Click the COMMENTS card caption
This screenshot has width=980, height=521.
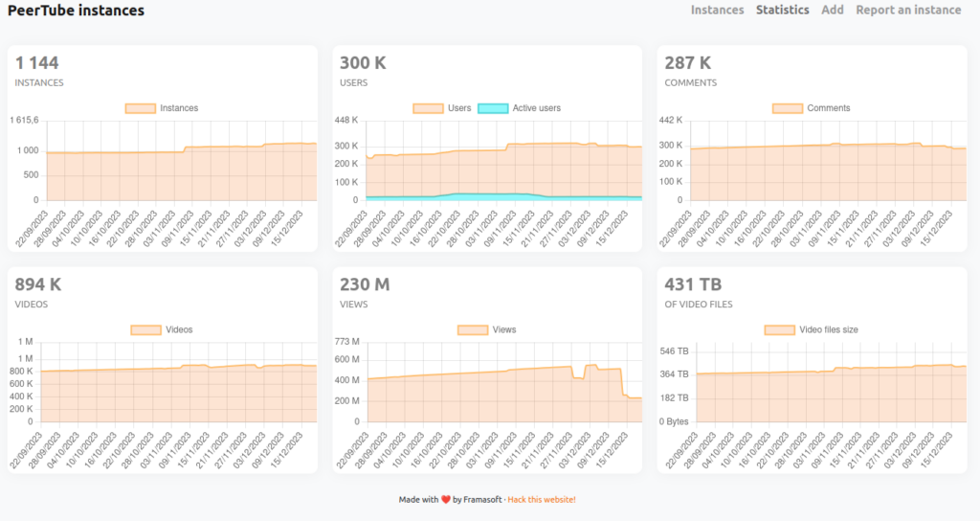(x=691, y=82)
